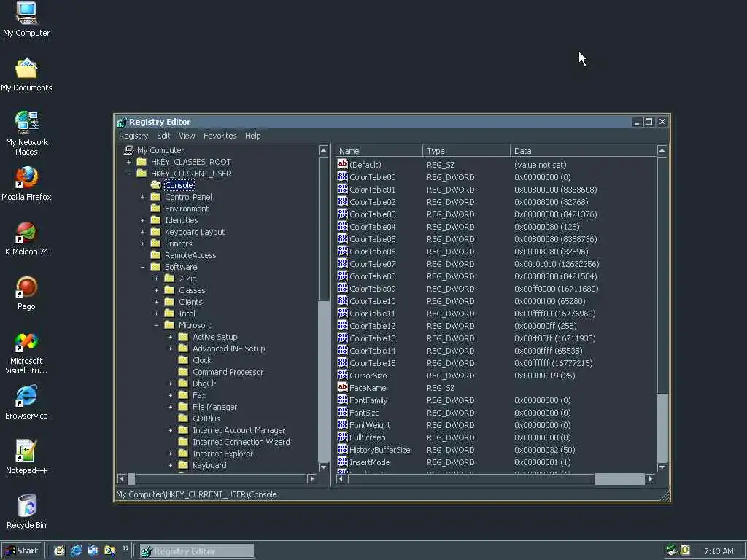Click Registry Editor taskbar button
Screen dimensions: 747x560
197,551
